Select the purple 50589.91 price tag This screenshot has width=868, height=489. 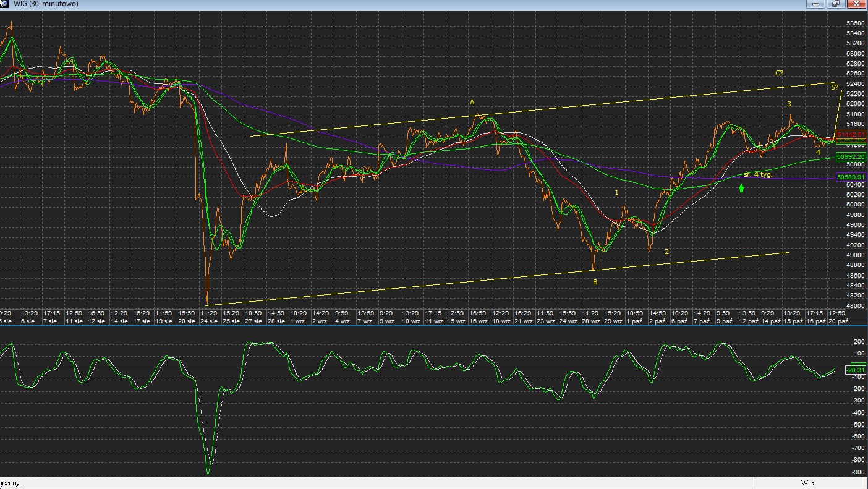[x=851, y=177]
